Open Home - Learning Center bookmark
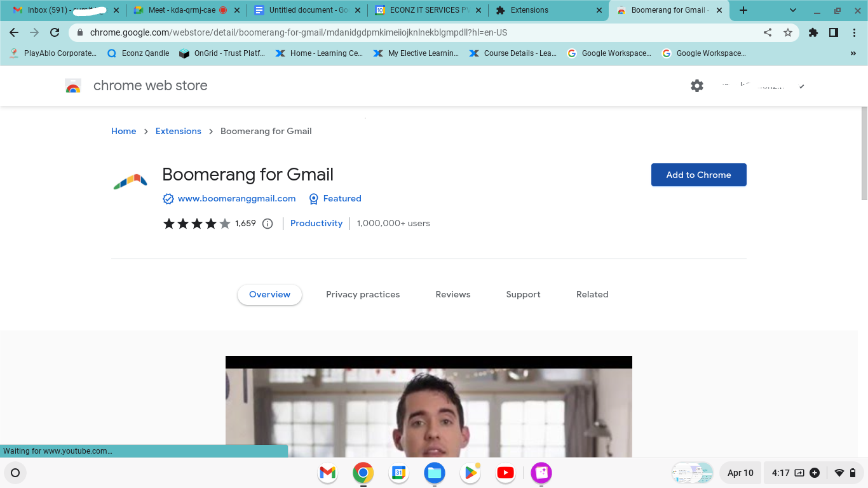 319,53
